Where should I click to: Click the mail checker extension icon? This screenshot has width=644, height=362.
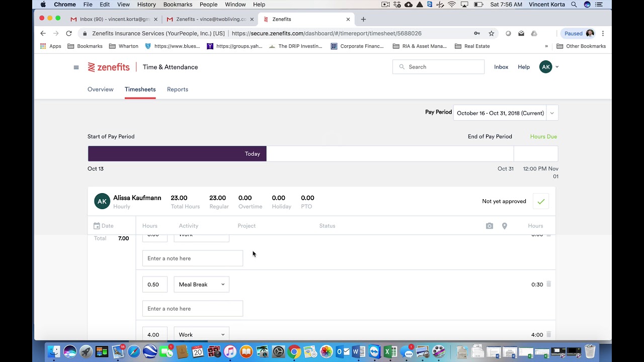click(521, 34)
